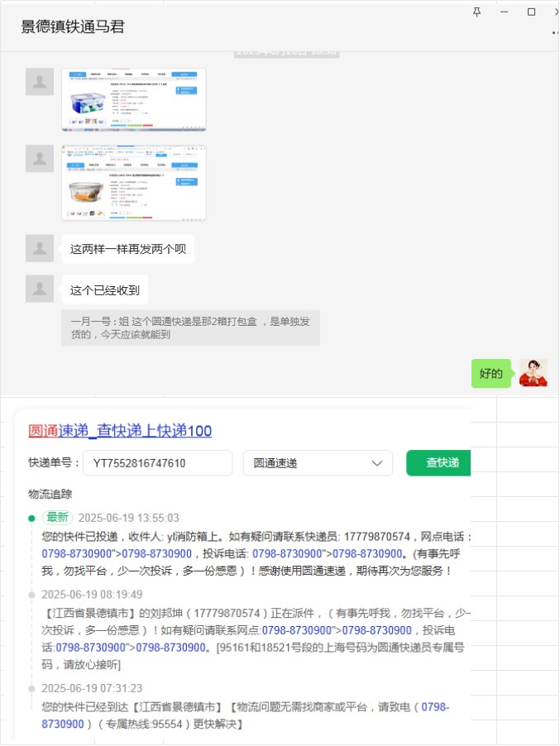Select the message 这两样一样再发两个呗
The height and width of the screenshot is (746, 560).
[127, 249]
